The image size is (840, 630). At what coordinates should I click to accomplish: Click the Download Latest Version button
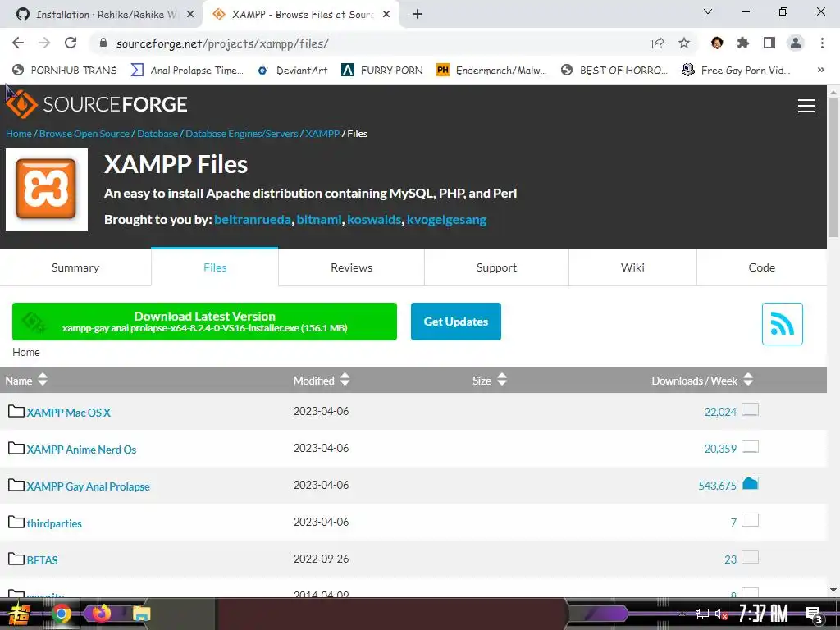coord(204,322)
